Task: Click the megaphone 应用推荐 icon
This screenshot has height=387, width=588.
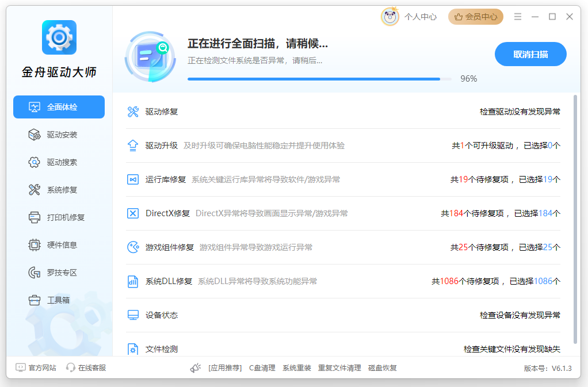Action: pos(196,368)
